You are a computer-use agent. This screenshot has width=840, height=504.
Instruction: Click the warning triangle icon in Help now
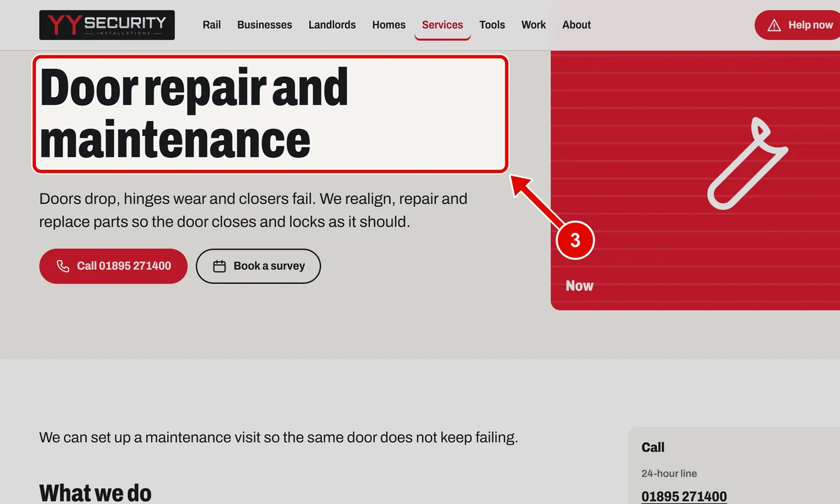coord(774,25)
